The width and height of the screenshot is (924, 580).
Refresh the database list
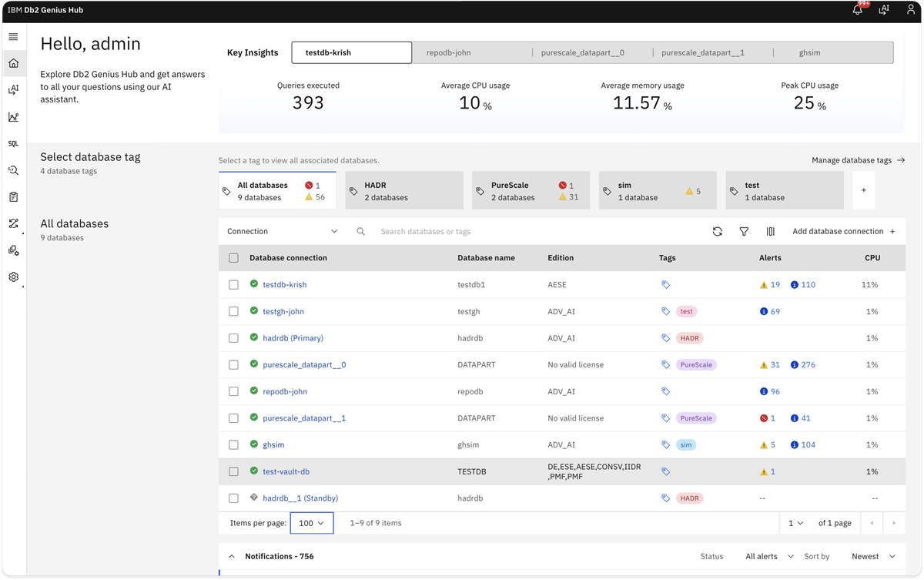pos(717,231)
